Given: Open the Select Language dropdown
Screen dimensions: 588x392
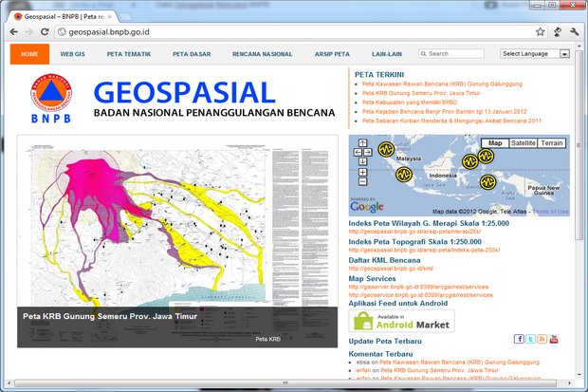Looking at the screenshot, I should pyautogui.click(x=535, y=54).
